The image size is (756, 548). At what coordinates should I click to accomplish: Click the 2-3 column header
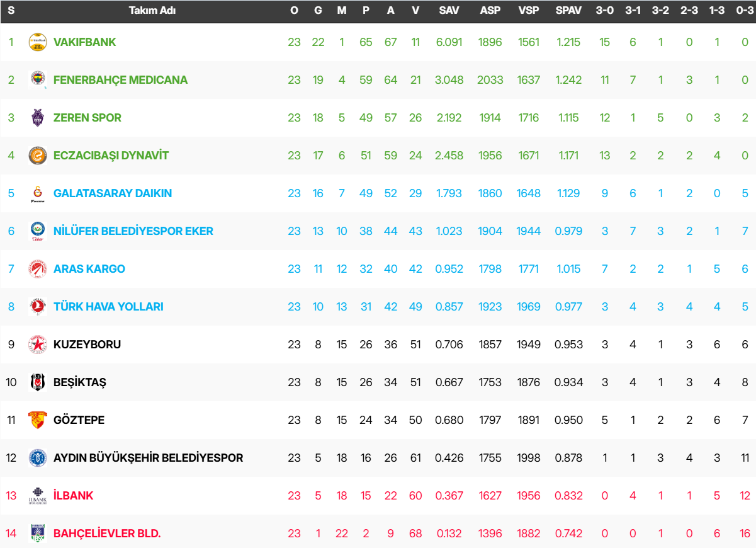689,11
